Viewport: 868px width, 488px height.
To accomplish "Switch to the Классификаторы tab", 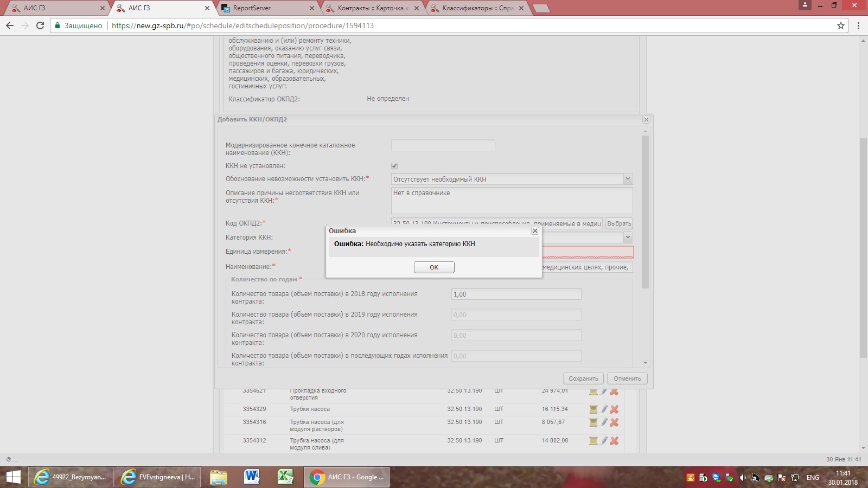I will point(476,8).
